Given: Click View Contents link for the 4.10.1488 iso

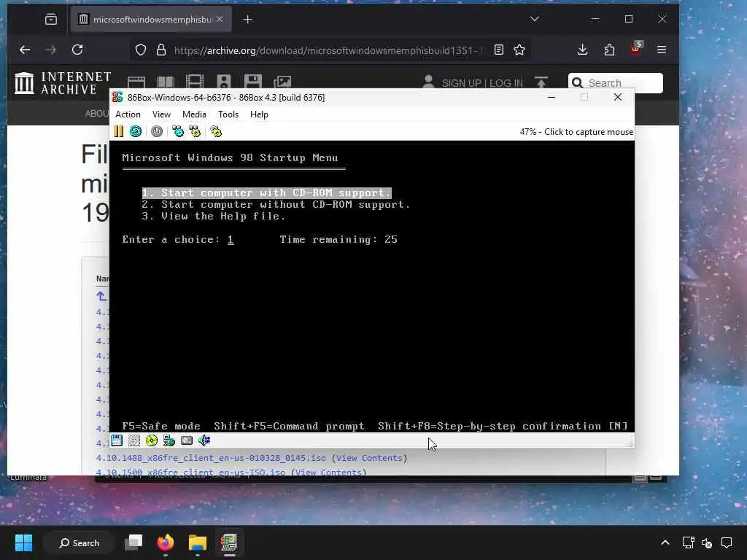Looking at the screenshot, I should coord(369,458).
